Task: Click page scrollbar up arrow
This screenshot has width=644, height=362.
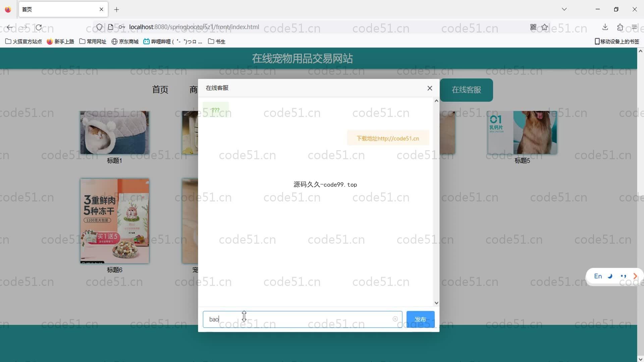Action: 640,51
